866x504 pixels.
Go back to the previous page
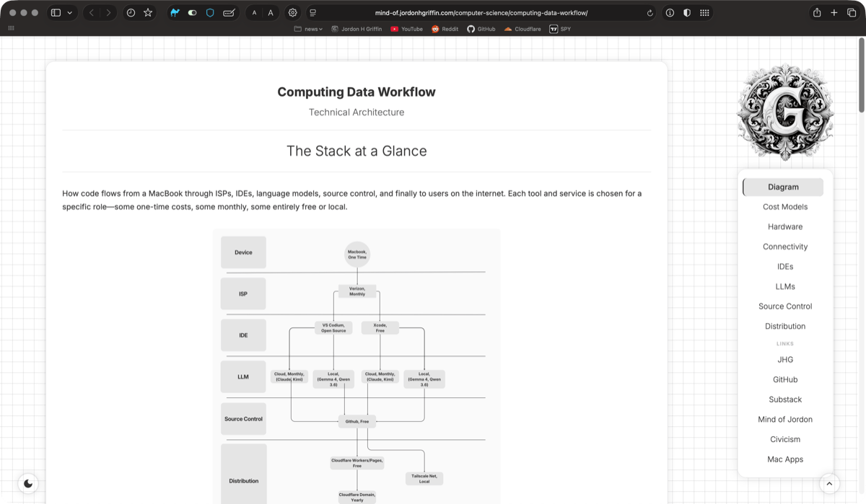click(91, 12)
